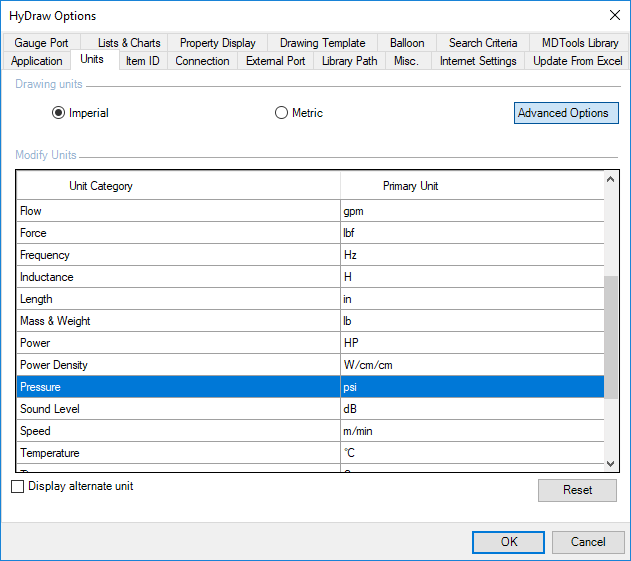Click the m/min primary unit cell
The width and height of the screenshot is (631, 561).
[472, 431]
